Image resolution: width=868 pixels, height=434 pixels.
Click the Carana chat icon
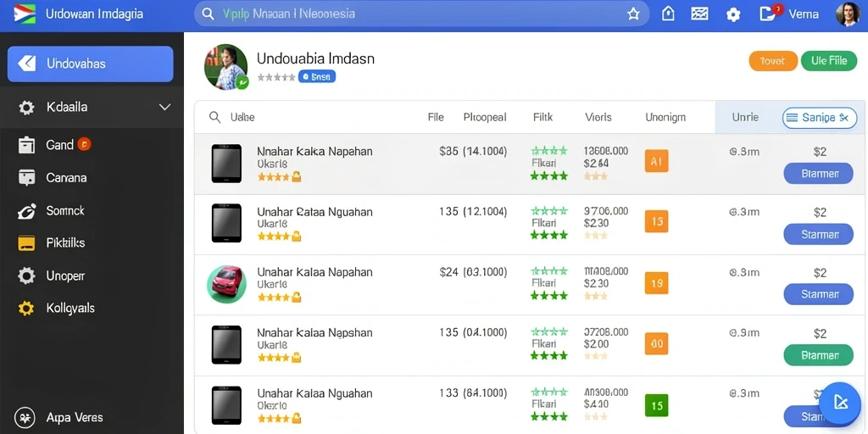(26, 178)
